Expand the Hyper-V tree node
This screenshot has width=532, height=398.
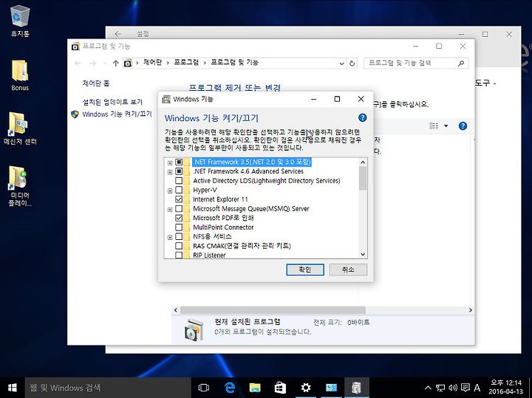coord(170,191)
